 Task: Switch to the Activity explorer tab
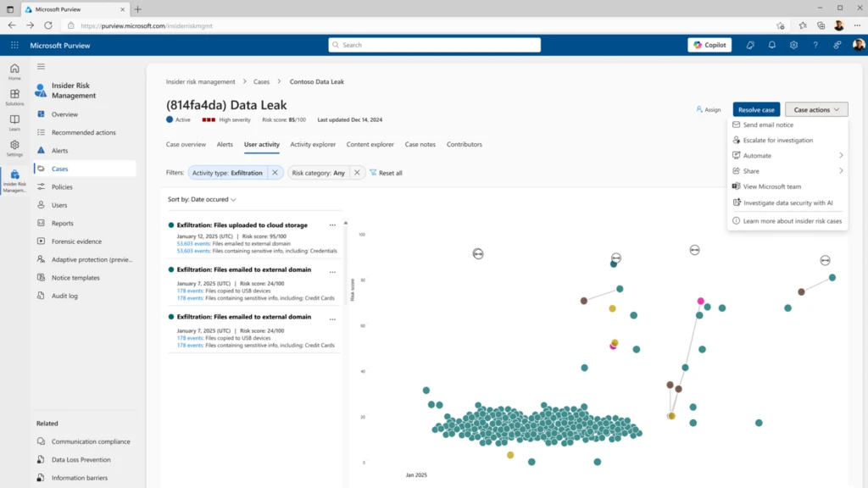pos(313,145)
